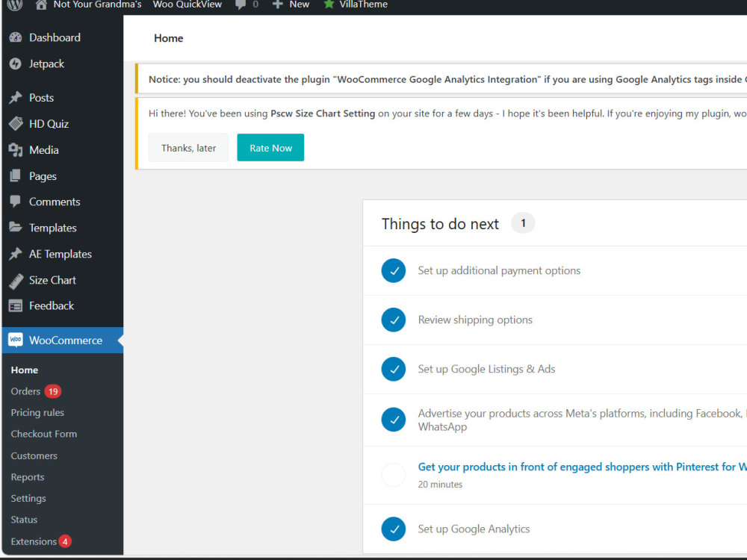Open the Extensions submenu
747x560 pixels.
click(x=34, y=541)
